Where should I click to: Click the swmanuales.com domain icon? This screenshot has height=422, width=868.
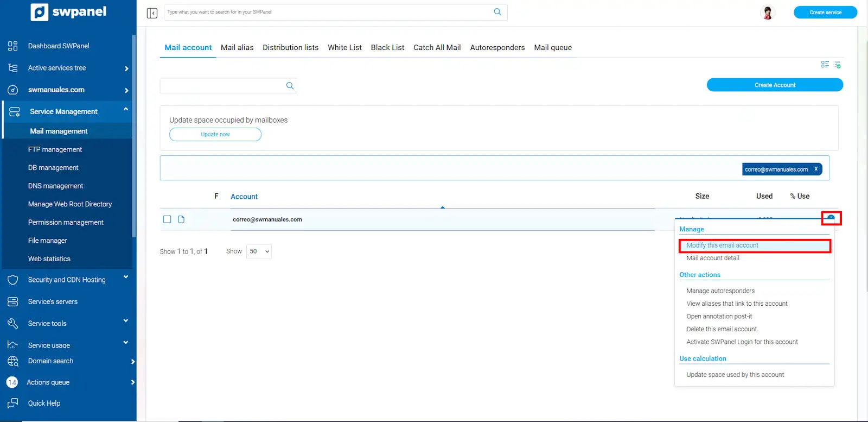coord(13,90)
